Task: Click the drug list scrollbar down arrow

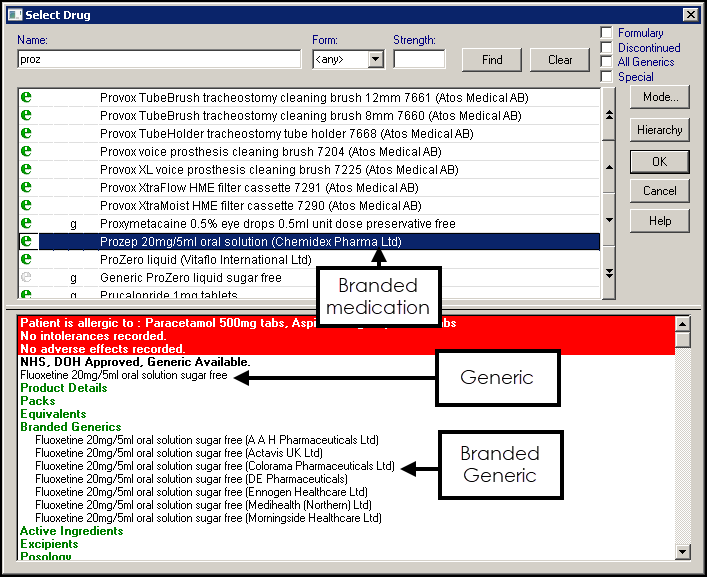Action: point(609,220)
